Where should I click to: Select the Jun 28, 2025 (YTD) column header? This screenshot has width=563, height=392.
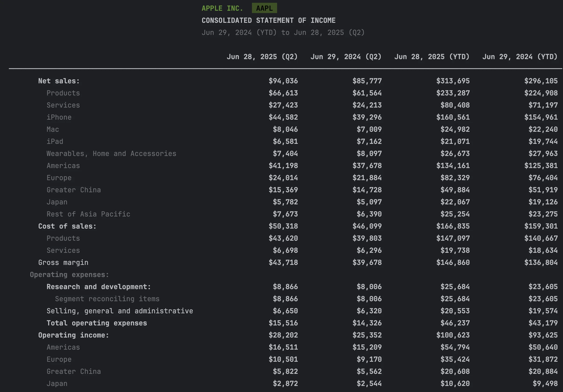pyautogui.click(x=432, y=57)
